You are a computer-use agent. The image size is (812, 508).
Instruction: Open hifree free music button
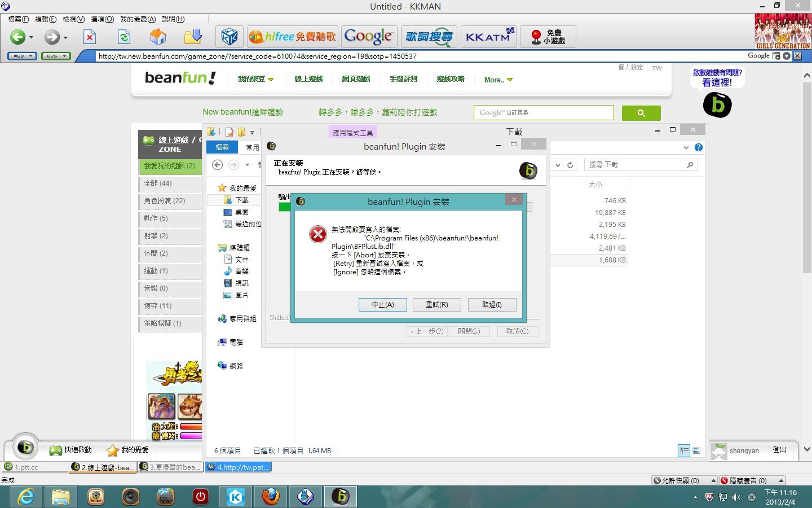293,37
